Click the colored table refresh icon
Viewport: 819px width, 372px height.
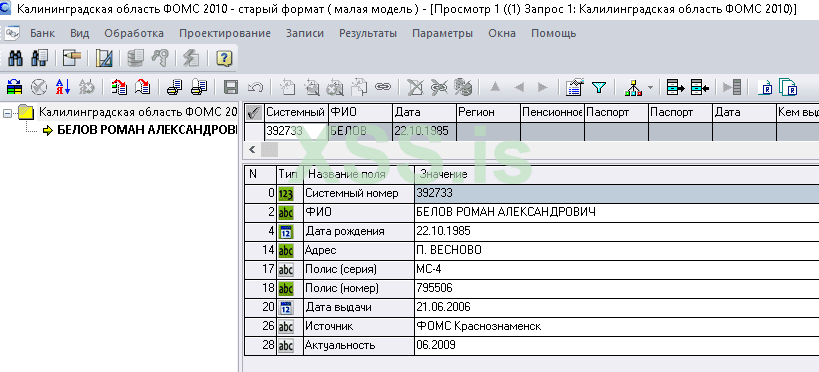(x=15, y=87)
